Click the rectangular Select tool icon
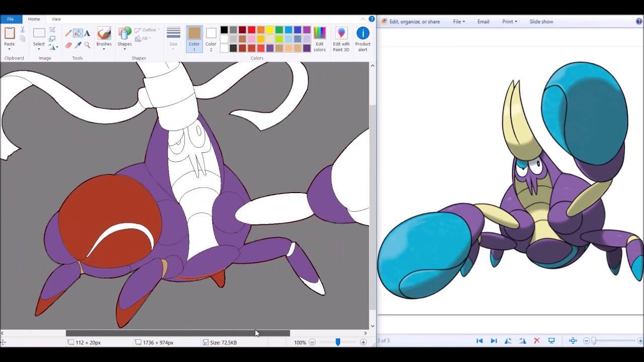 coord(39,33)
